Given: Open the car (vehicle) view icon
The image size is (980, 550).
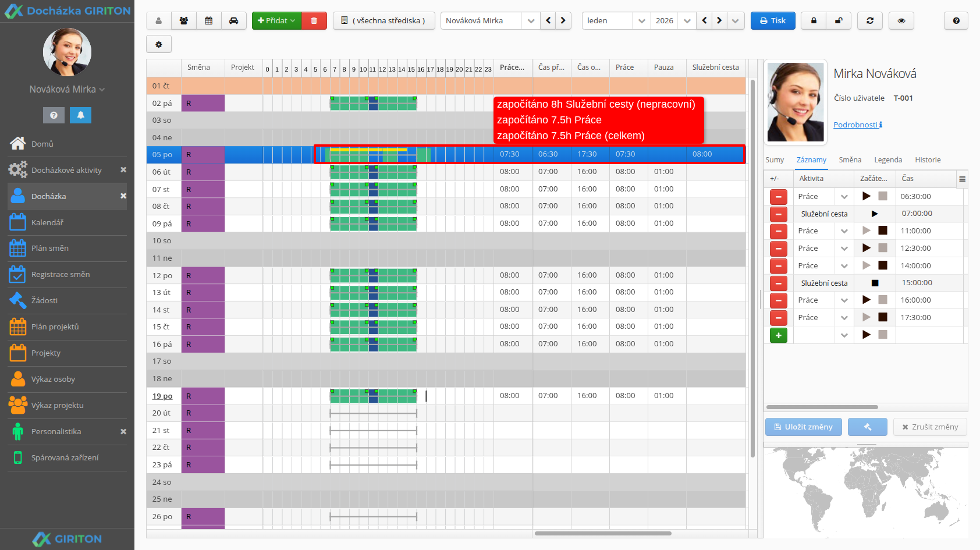Looking at the screenshot, I should tap(234, 21).
